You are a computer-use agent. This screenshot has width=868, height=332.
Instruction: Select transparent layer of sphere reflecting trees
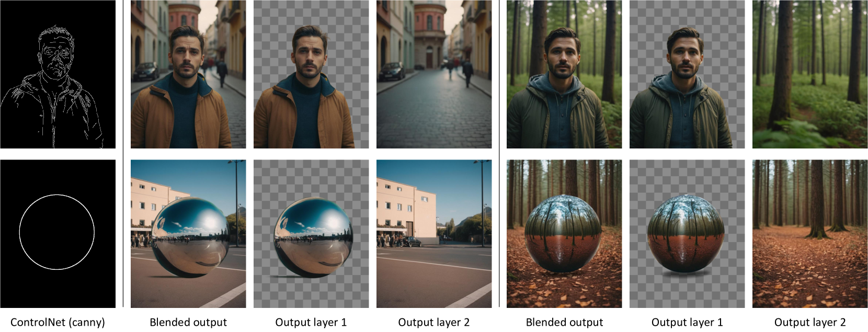click(x=687, y=234)
